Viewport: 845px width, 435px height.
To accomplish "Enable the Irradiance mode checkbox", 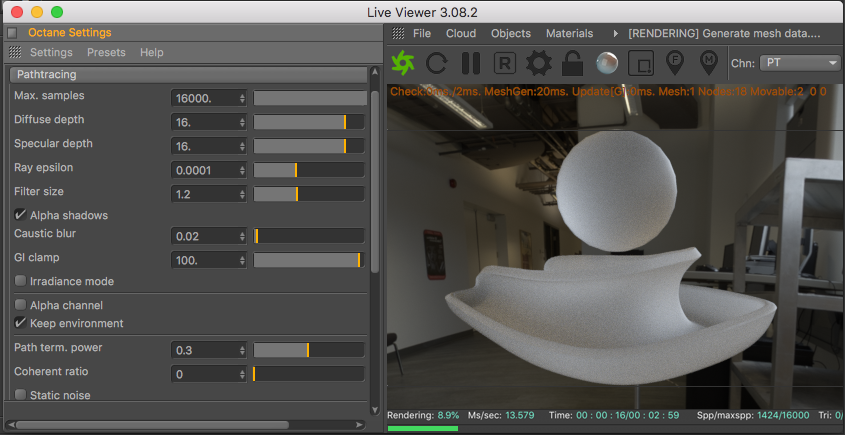I will (20, 281).
